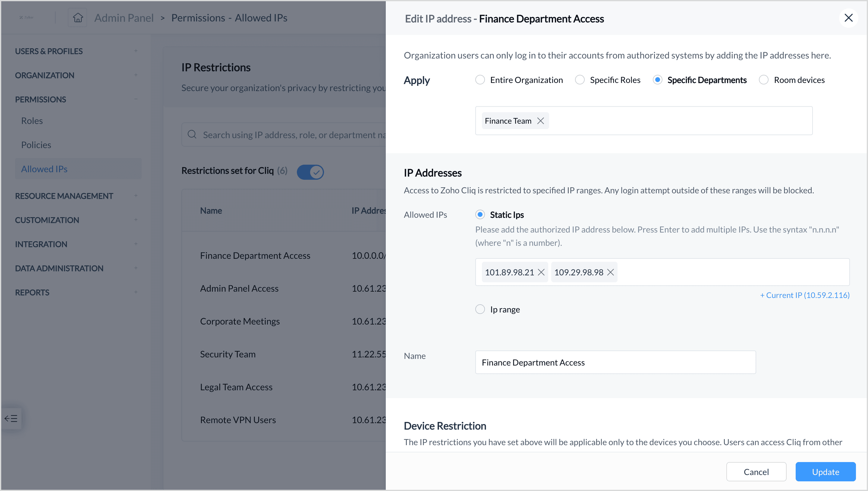Expand the Users & Profiles section
The height and width of the screenshot is (491, 868).
tap(136, 51)
